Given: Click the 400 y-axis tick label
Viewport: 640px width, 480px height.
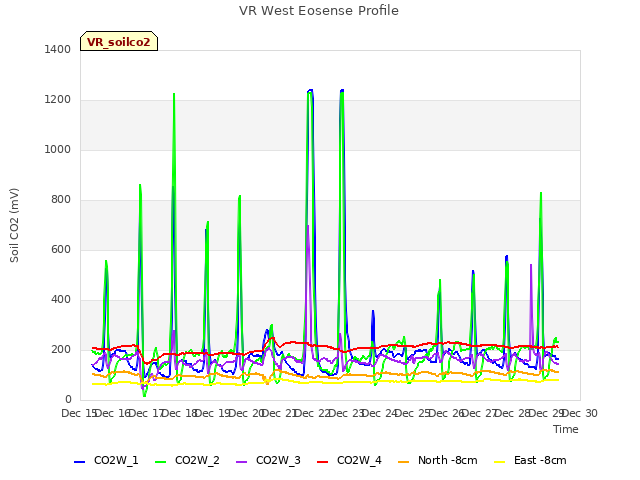Looking at the screenshot, I should pos(61,300).
